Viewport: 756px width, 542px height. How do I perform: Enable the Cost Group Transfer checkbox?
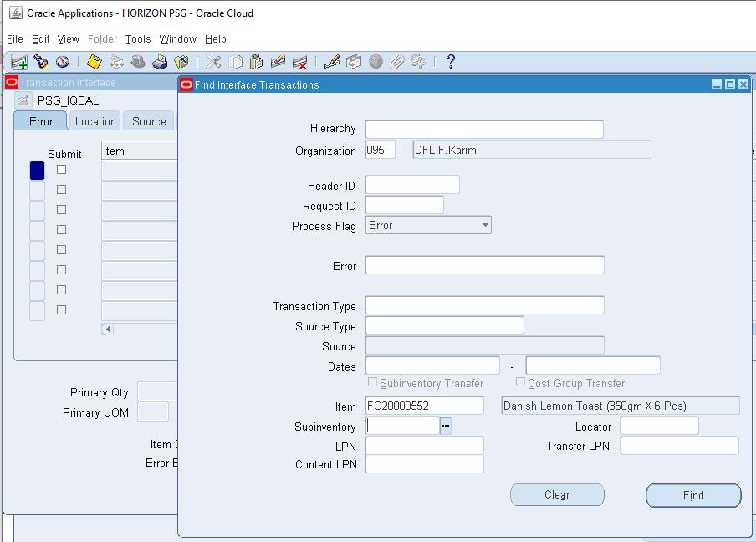click(x=519, y=383)
